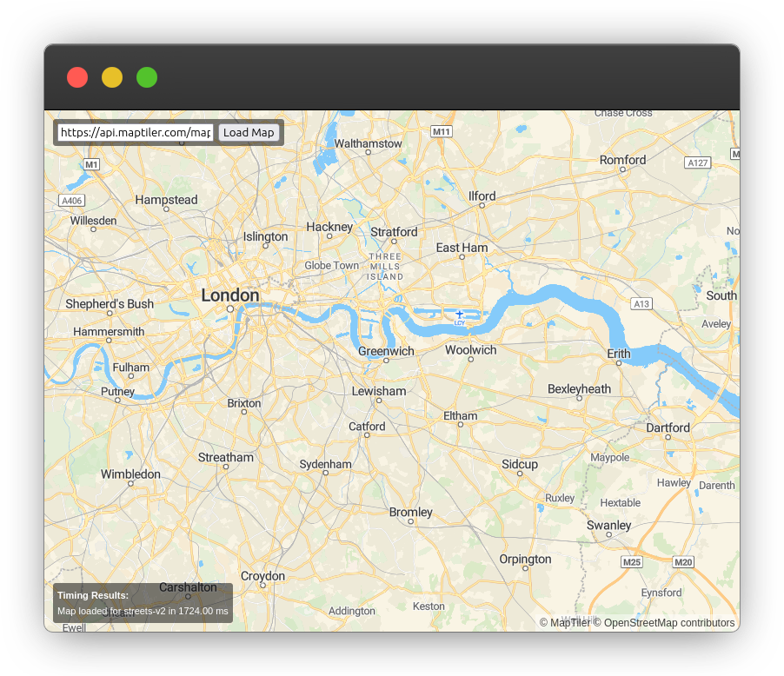Click the M20 motorway shield

point(683,562)
